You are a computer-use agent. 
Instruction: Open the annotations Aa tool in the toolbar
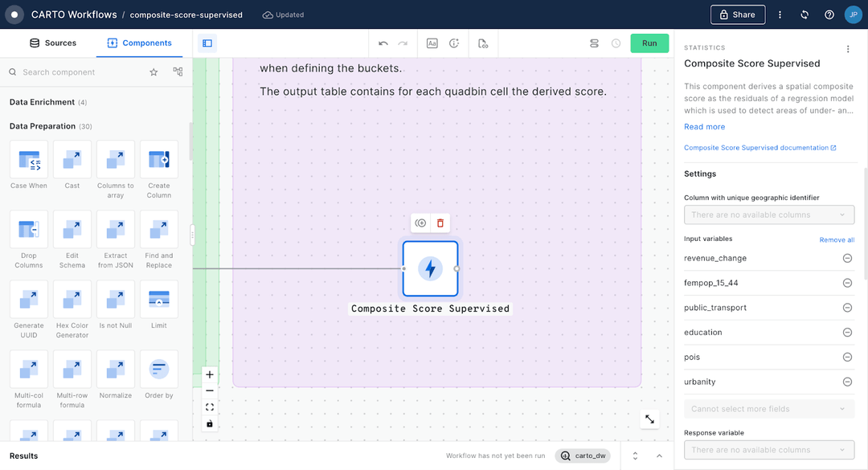(433, 43)
